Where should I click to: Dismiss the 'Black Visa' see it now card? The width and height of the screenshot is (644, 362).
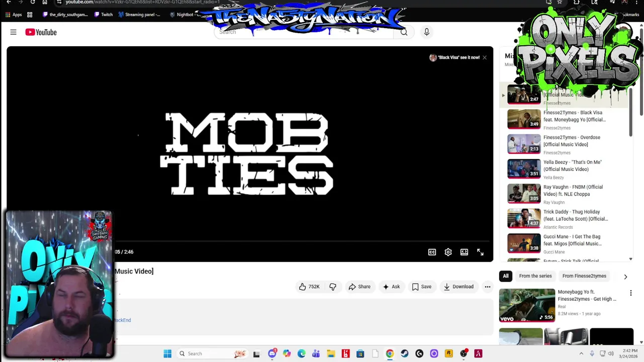(485, 57)
